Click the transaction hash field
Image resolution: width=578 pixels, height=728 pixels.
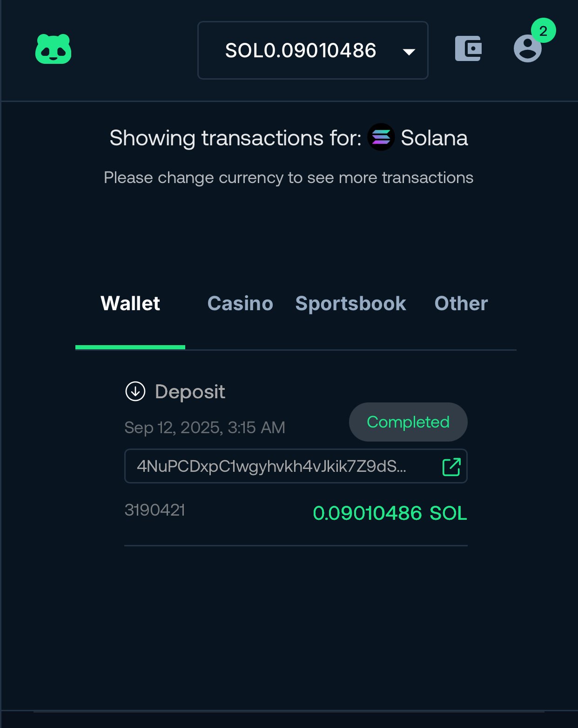[271, 466]
